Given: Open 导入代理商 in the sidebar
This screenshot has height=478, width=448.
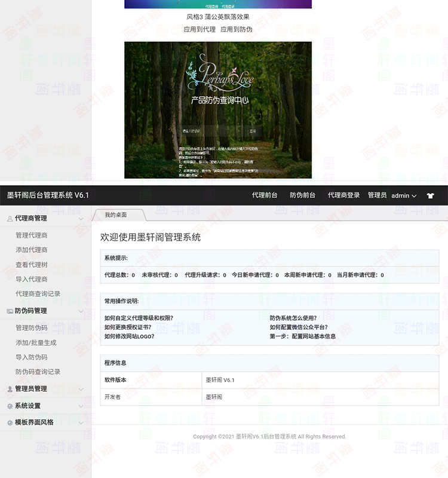Looking at the screenshot, I should pyautogui.click(x=32, y=279).
